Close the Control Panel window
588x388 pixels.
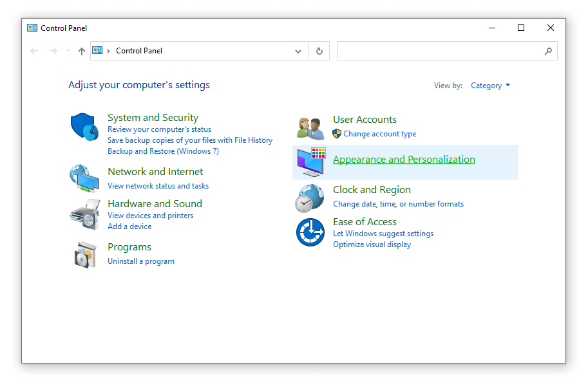pos(551,28)
